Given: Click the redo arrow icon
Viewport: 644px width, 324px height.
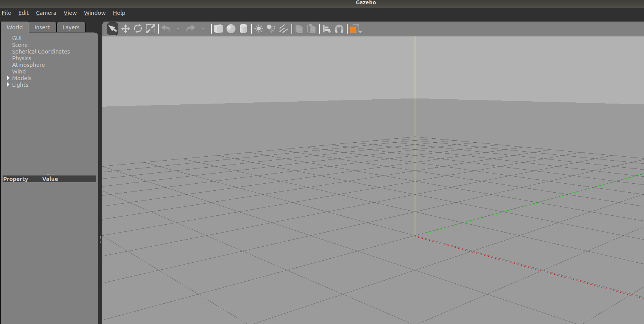Looking at the screenshot, I should tap(191, 29).
